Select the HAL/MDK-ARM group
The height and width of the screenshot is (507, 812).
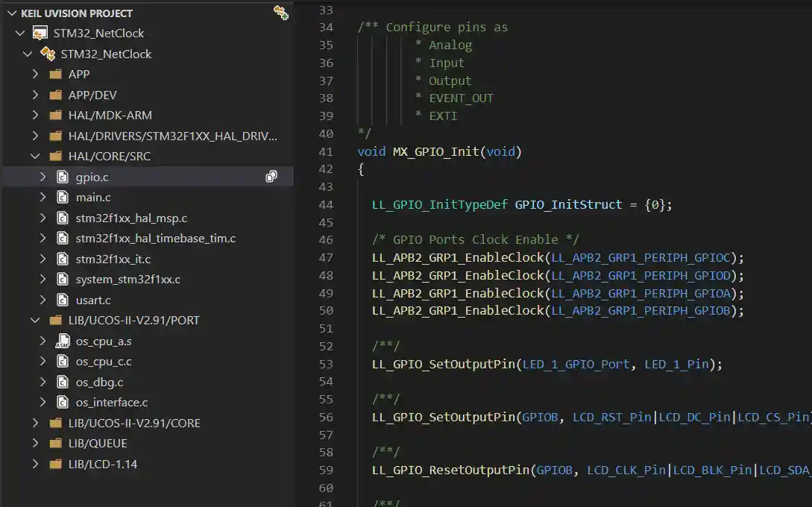(110, 116)
